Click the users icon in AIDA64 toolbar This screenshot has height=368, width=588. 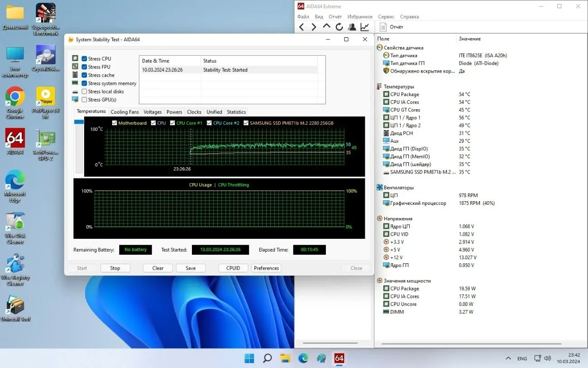pyautogui.click(x=352, y=27)
